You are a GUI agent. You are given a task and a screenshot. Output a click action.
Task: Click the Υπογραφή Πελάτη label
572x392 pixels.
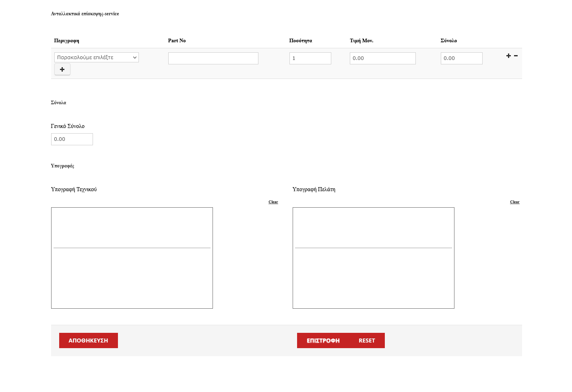[x=314, y=190]
